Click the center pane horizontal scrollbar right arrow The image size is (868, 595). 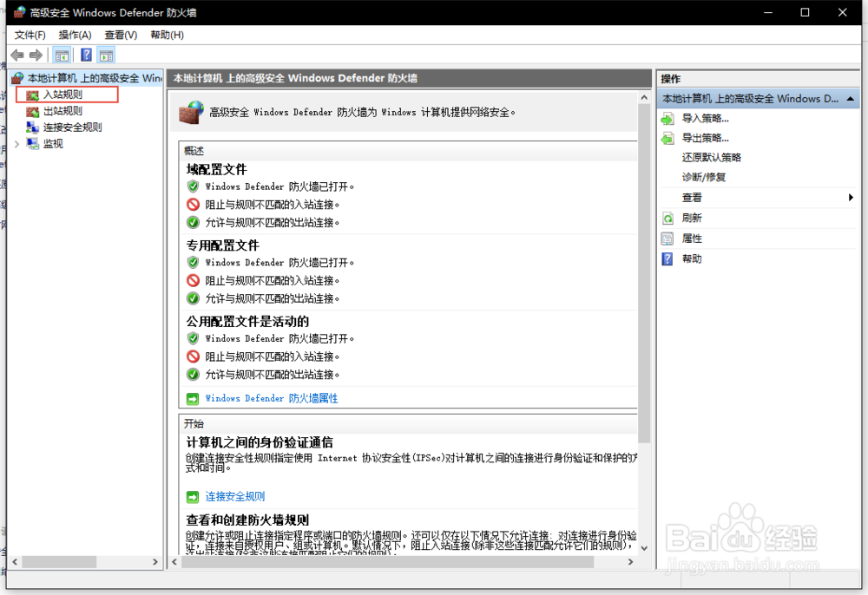click(x=630, y=562)
